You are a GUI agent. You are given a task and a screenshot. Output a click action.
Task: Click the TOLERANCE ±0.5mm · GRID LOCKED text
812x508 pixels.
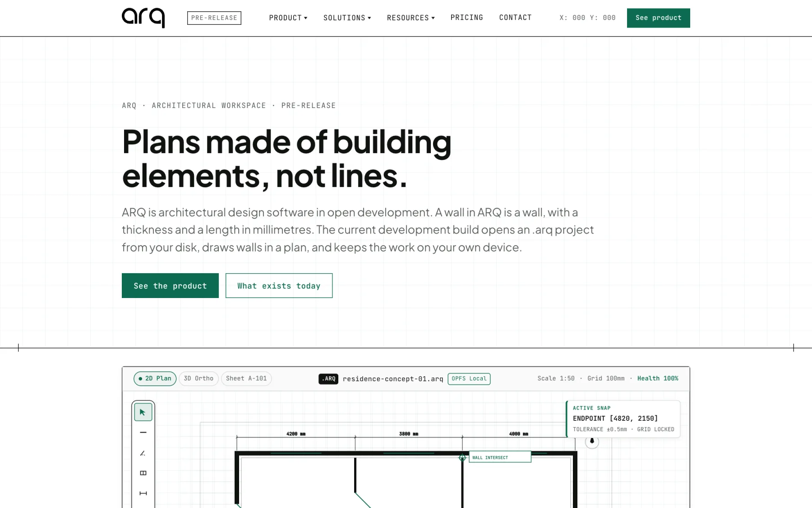coord(623,429)
